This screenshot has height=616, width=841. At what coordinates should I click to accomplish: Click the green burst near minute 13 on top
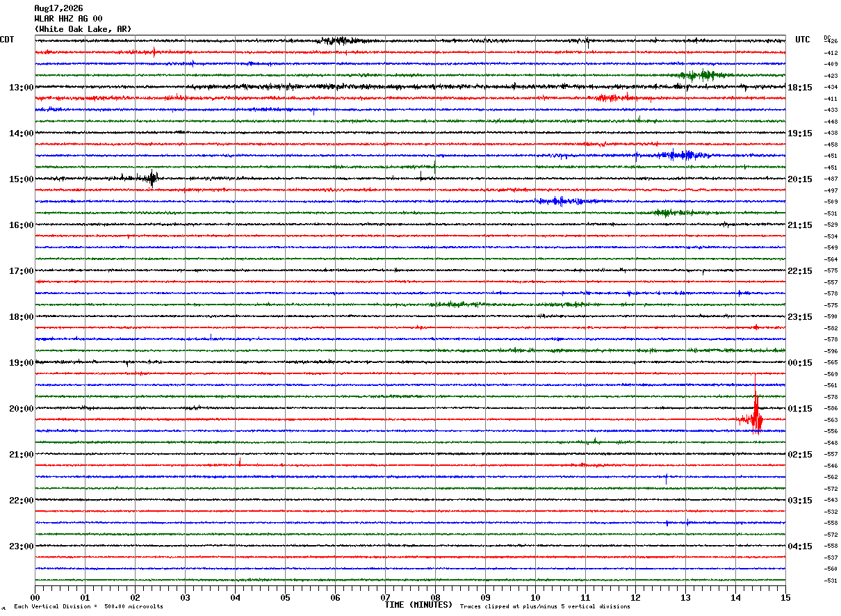tap(704, 75)
